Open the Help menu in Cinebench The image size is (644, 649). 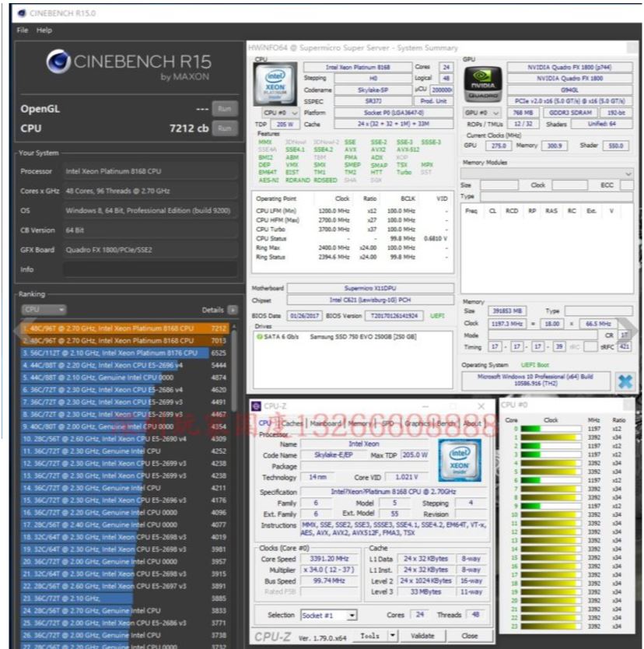pos(44,30)
